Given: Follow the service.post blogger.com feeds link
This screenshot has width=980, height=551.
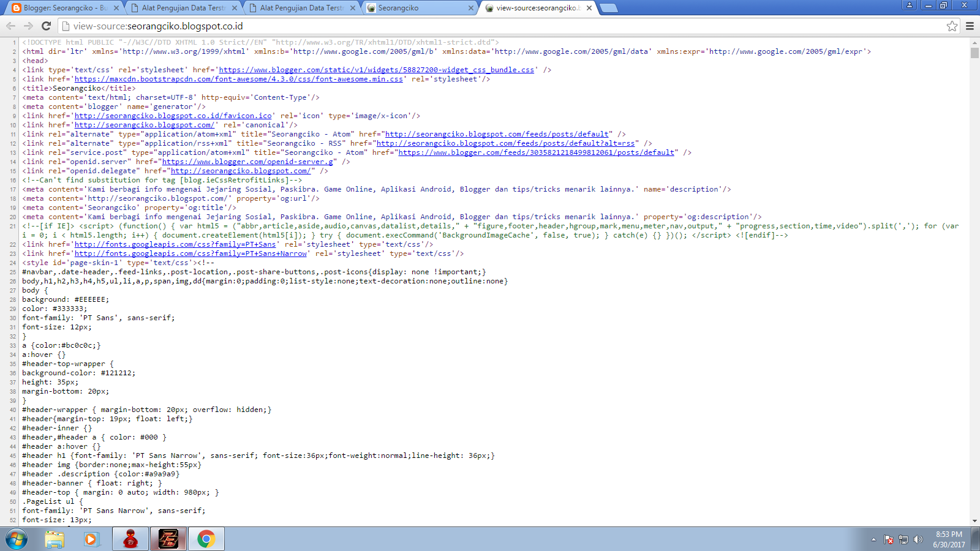Looking at the screenshot, I should [x=537, y=152].
